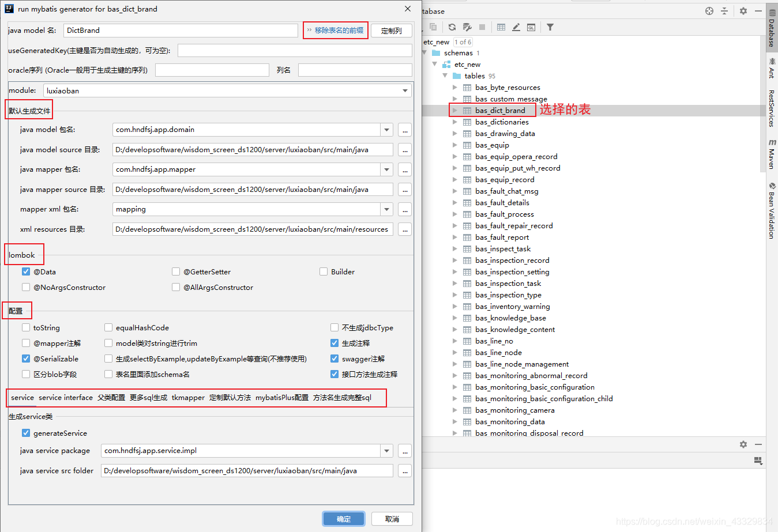
Task: Open the Ant tool window from sidebar
Action: [772, 68]
